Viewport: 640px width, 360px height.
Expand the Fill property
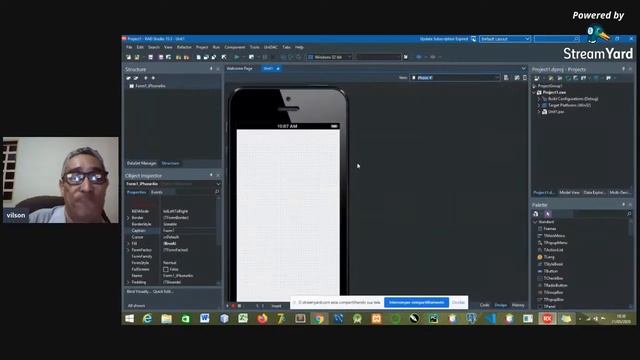click(128, 244)
